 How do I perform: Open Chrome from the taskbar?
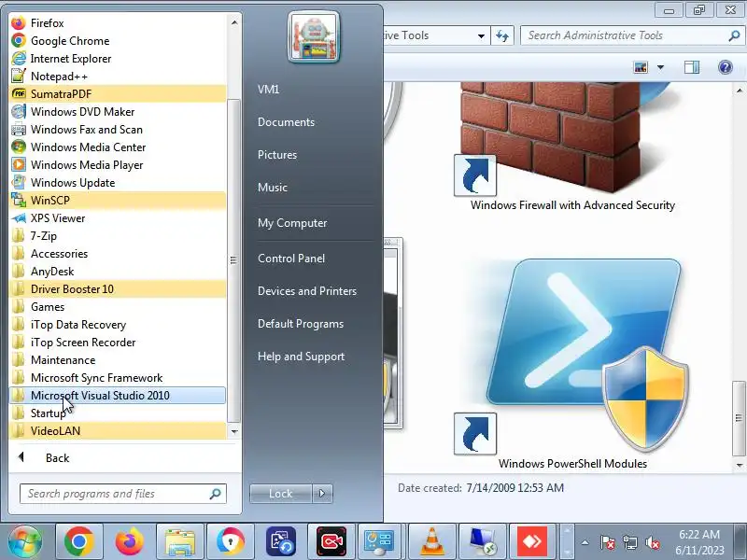click(78, 541)
